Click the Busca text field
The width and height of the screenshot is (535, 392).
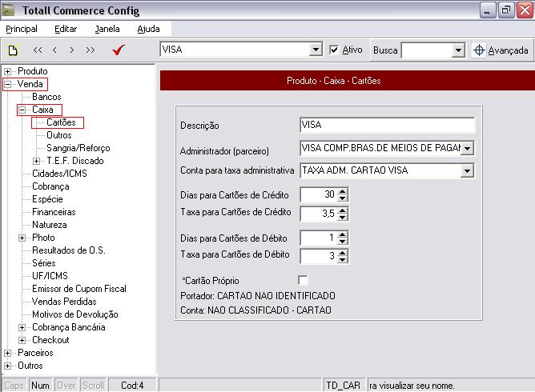click(x=427, y=50)
